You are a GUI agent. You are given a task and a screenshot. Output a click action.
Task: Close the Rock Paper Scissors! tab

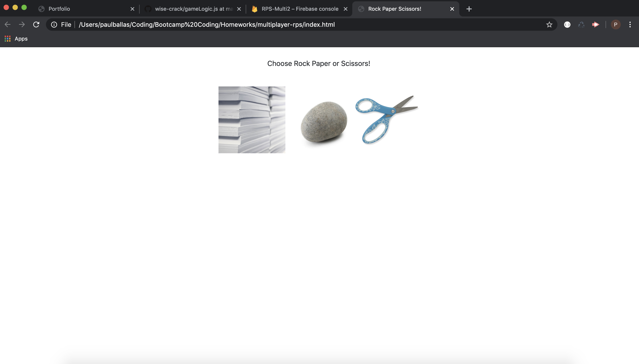pyautogui.click(x=452, y=9)
